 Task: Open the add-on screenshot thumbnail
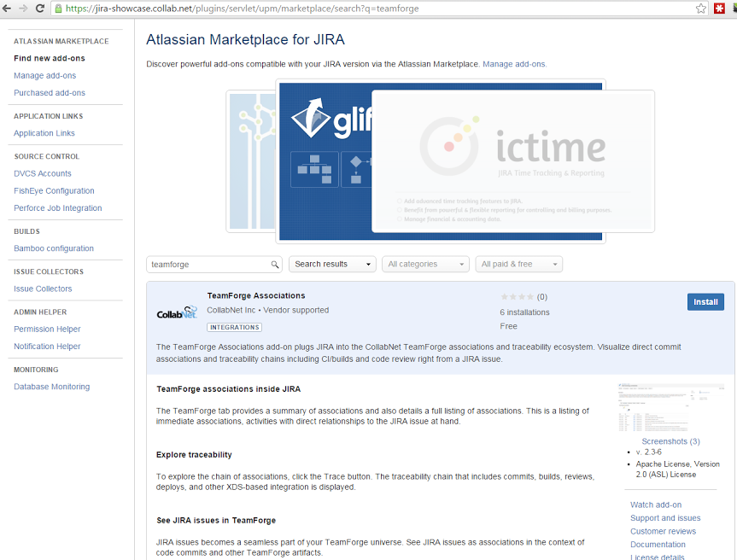click(670, 408)
